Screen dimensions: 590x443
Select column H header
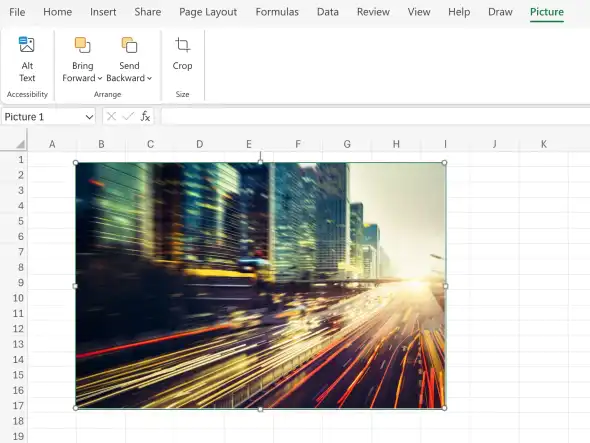[396, 144]
